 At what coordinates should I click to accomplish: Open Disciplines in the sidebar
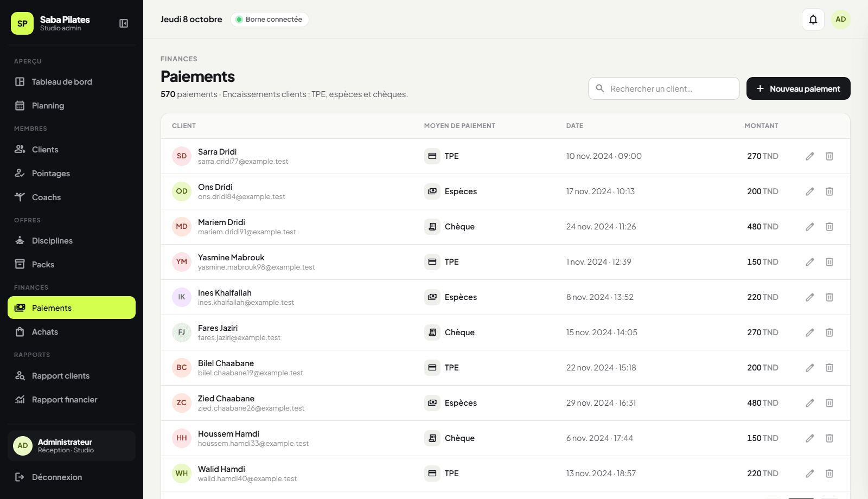tap(72, 241)
